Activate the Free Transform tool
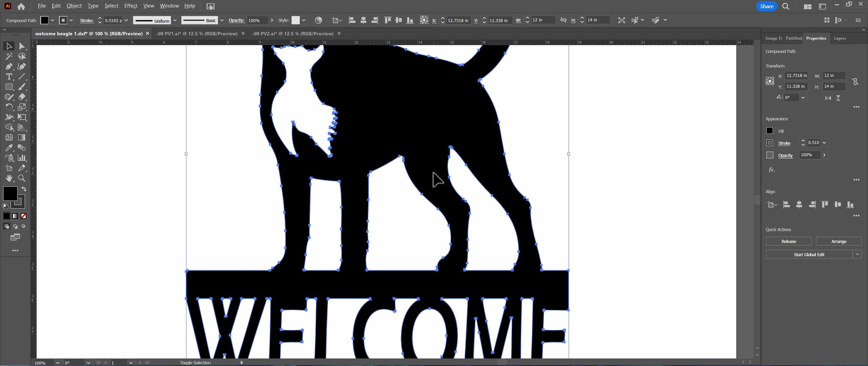Screen dimensions: 868x366 pos(22,117)
